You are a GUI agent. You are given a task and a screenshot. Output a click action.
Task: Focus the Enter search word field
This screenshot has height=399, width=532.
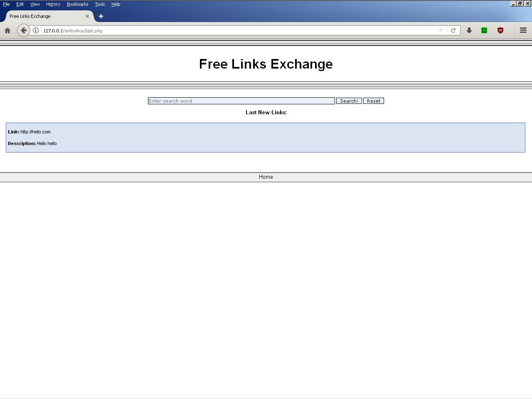[x=241, y=101]
